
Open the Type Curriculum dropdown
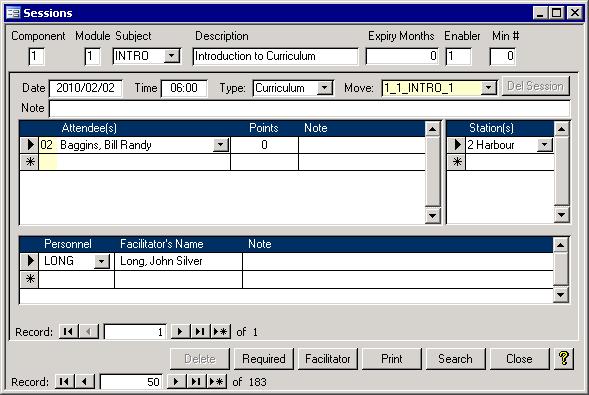click(x=325, y=88)
